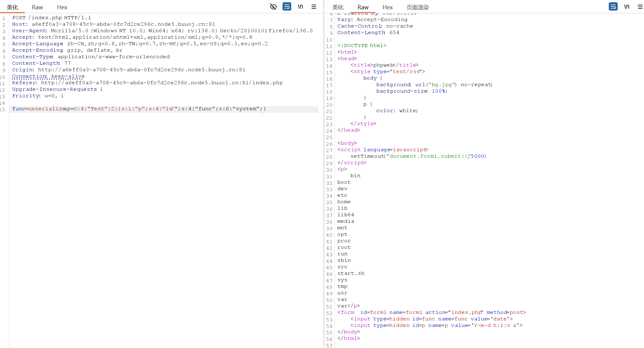This screenshot has height=348, width=644.
Task: Switch request view to 美化 tab
Action: 12,7
